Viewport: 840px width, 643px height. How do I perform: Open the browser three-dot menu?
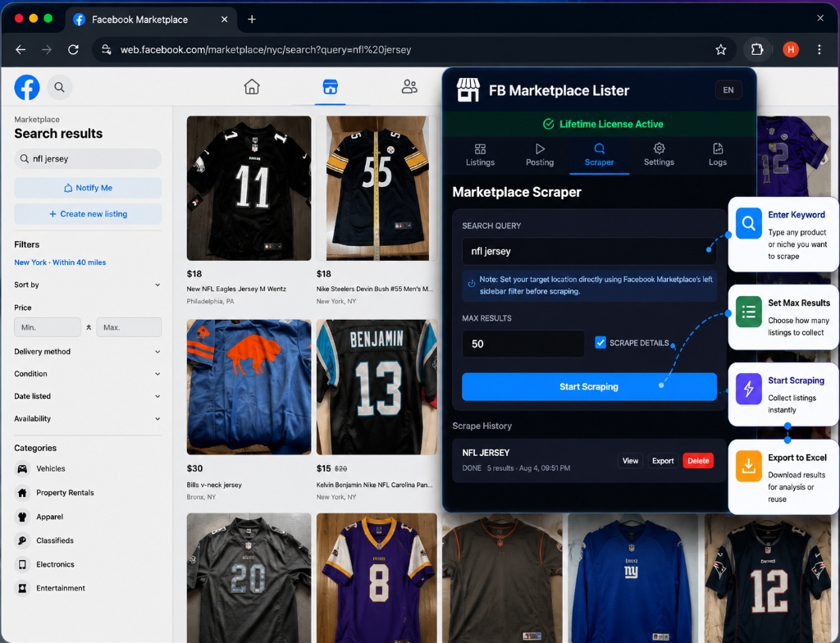pos(819,50)
